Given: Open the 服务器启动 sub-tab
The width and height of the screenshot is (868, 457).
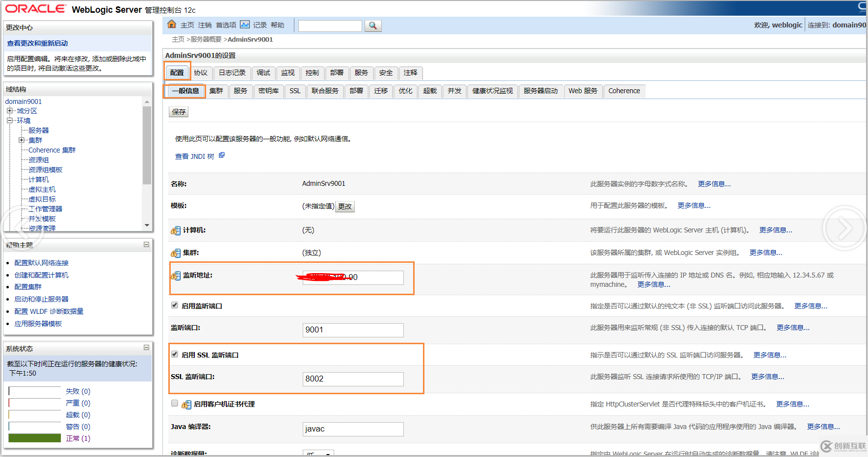Looking at the screenshot, I should pos(541,91).
